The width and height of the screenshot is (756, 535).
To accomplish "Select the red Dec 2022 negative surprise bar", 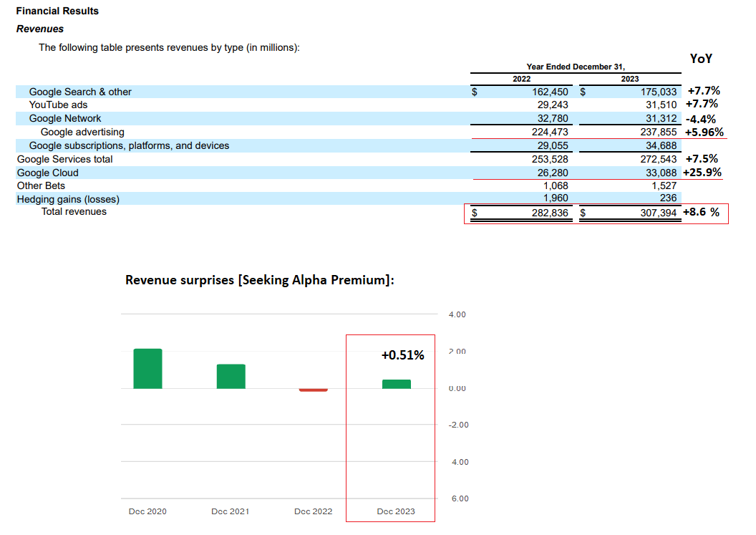I will pos(313,390).
